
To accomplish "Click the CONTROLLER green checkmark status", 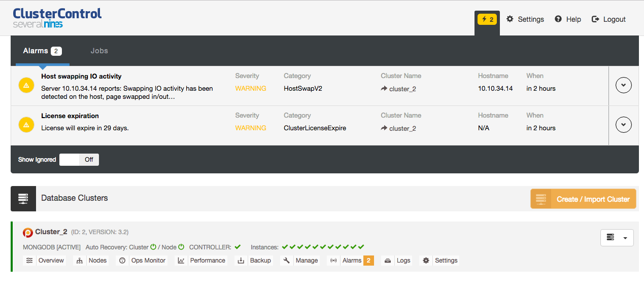I will pyautogui.click(x=238, y=247).
